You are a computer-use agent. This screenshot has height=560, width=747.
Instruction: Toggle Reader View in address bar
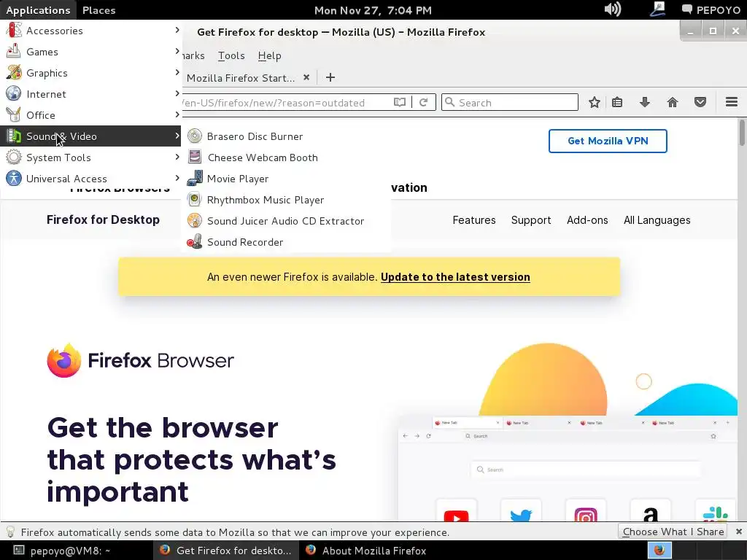[x=399, y=102]
